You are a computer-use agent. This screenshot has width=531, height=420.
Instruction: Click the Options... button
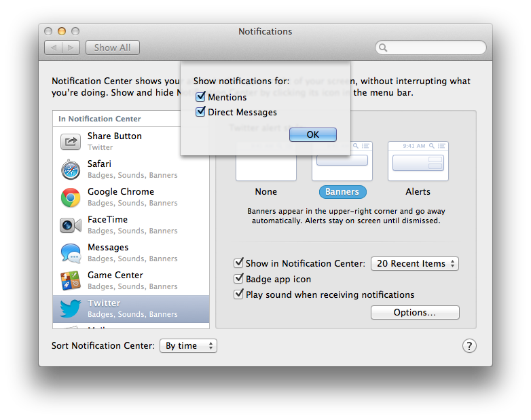(x=415, y=312)
